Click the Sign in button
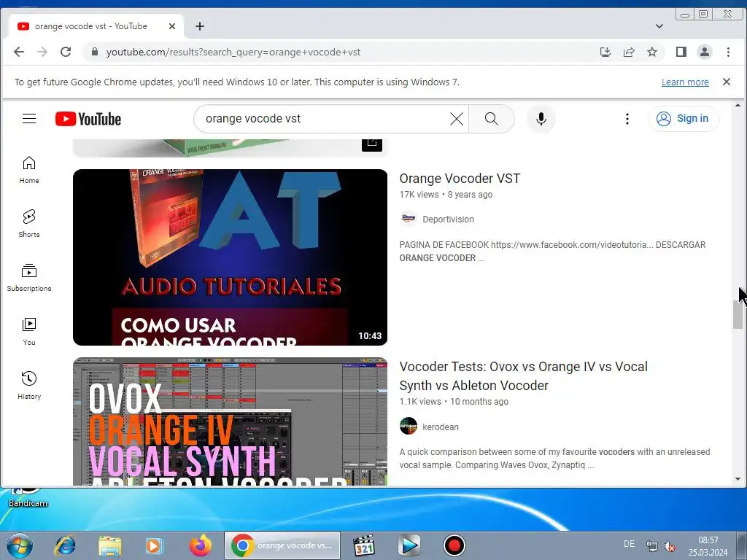Viewport: 747px width, 560px height. click(x=684, y=119)
